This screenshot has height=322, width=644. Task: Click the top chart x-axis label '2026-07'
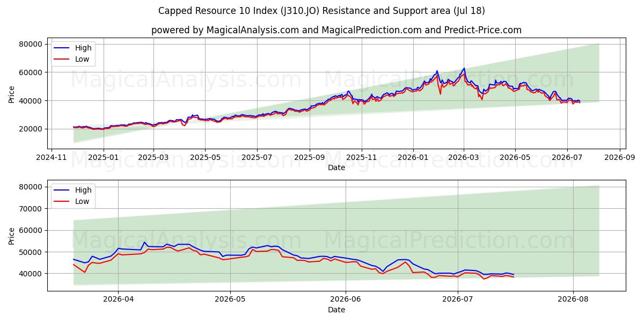coord(567,158)
